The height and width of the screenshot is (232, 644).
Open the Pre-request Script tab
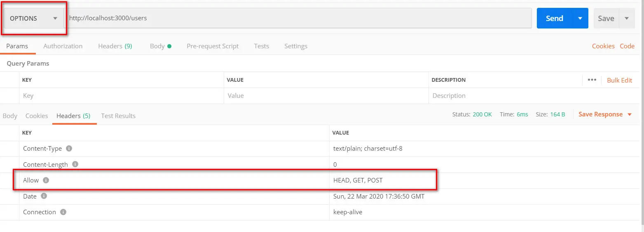pyautogui.click(x=213, y=46)
